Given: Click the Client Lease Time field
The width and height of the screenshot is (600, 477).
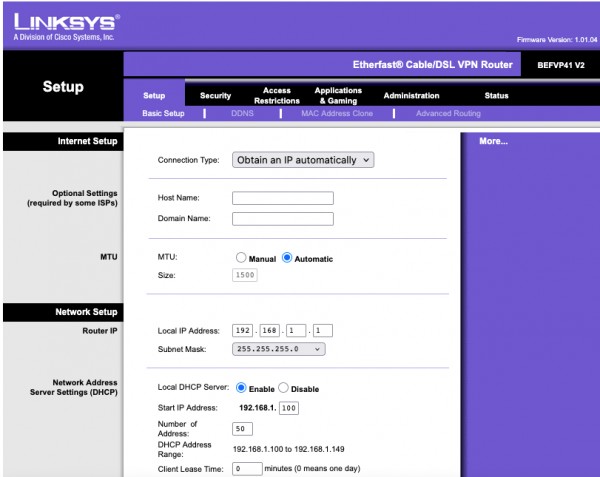Looking at the screenshot, I should click(247, 468).
